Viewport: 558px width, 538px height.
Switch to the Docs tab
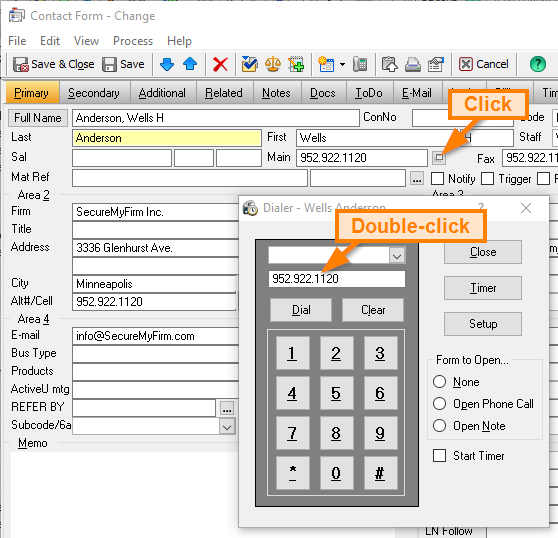coord(323,93)
